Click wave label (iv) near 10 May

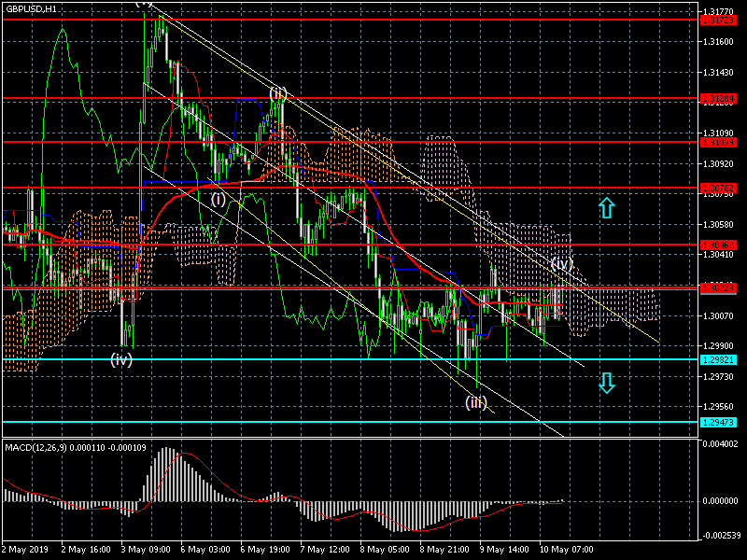[x=562, y=263]
